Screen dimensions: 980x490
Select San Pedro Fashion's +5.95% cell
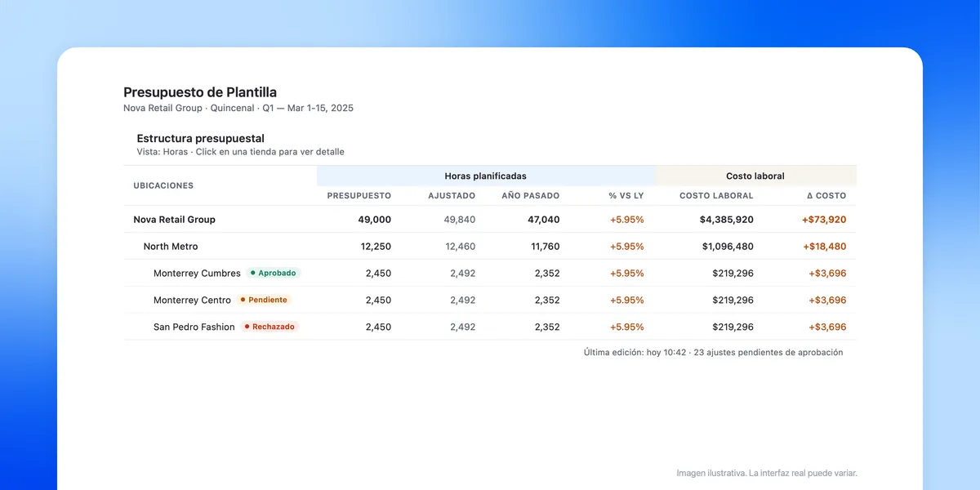(x=627, y=327)
